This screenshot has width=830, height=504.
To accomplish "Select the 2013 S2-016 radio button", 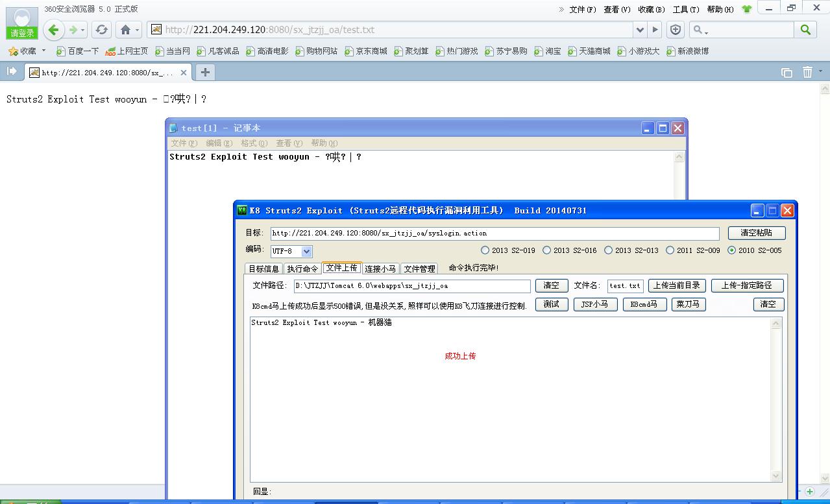I will [546, 250].
